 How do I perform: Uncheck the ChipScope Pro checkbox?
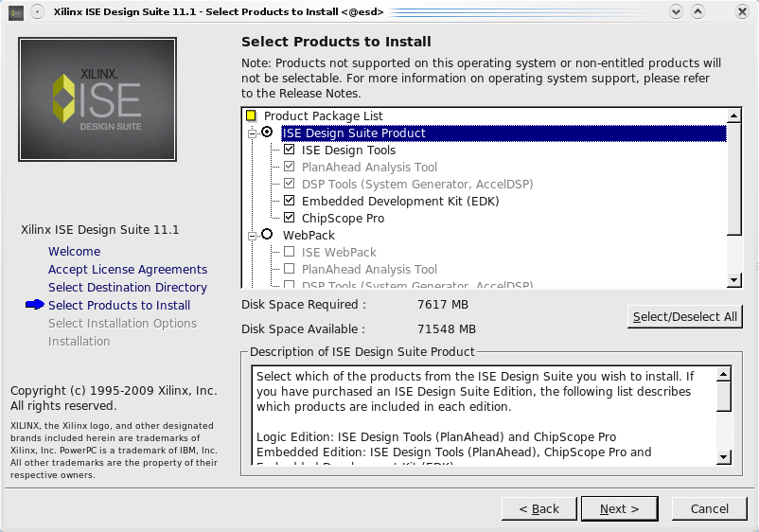289,218
